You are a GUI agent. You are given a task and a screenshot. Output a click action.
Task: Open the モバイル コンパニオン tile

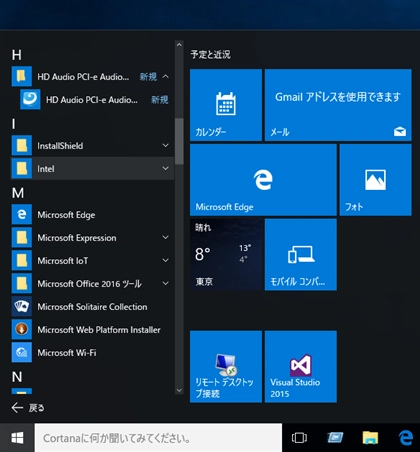coord(301,255)
